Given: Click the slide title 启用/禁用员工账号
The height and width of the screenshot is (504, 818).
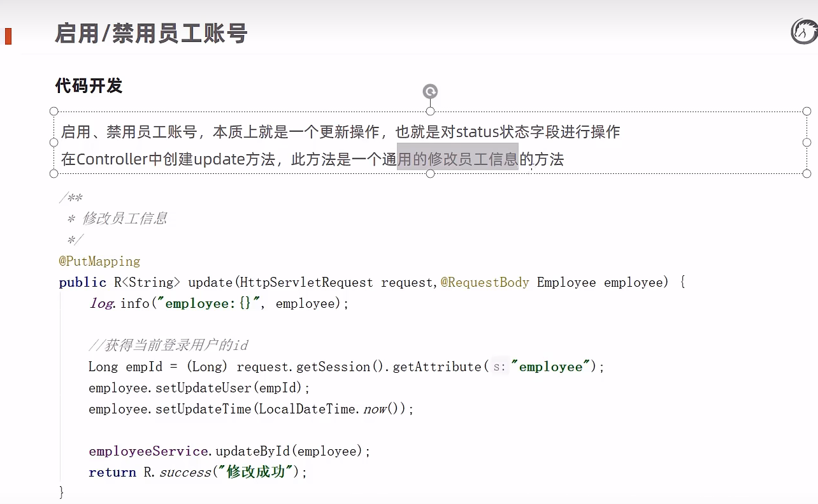Looking at the screenshot, I should click(151, 33).
